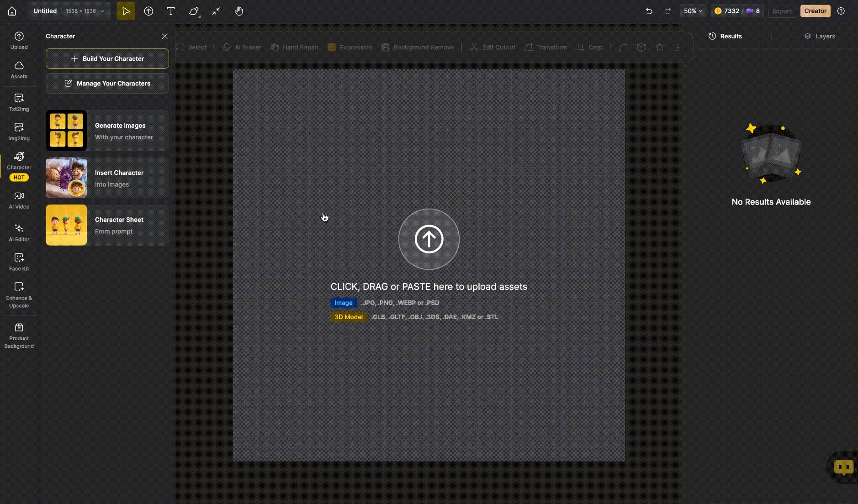Open the Txt2Img sidebar tool
858x504 pixels.
19,102
